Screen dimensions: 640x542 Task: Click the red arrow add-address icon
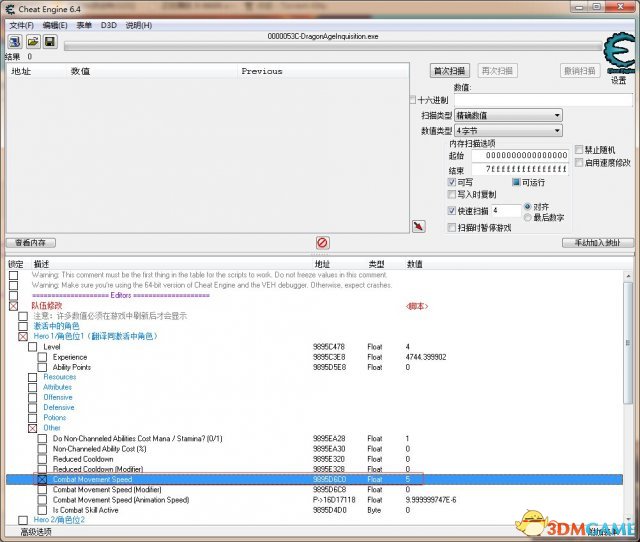point(419,227)
